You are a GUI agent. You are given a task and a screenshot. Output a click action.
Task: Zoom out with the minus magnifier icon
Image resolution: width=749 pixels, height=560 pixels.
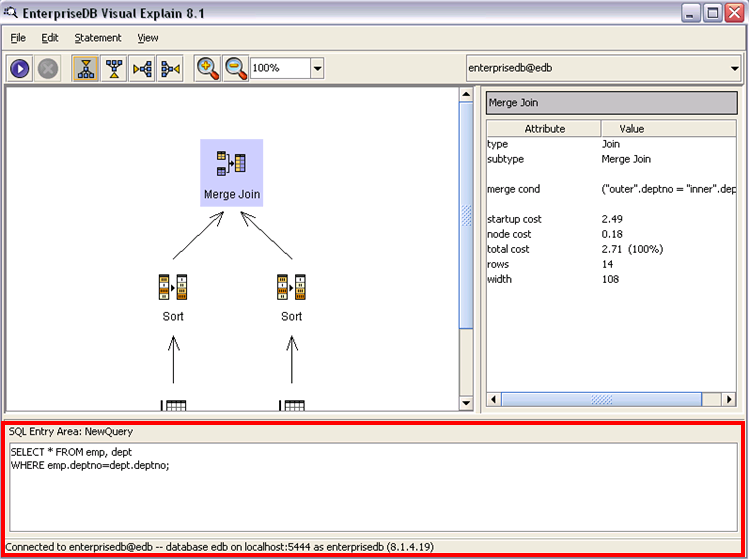click(x=236, y=69)
